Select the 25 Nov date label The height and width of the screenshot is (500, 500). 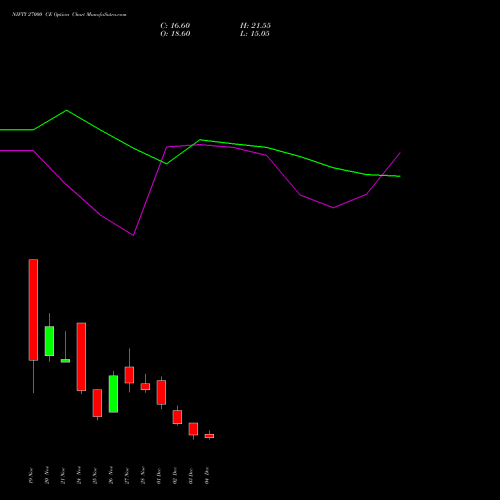point(95,475)
